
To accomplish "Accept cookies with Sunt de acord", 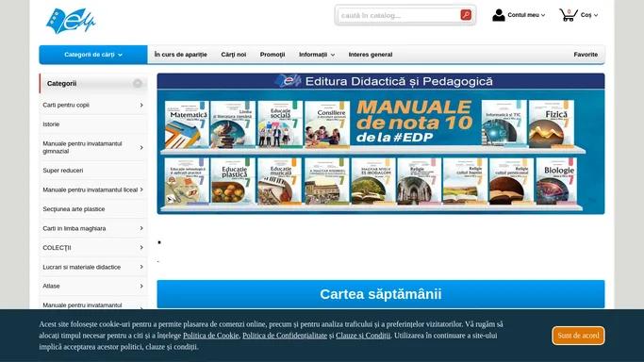I will coord(578,336).
